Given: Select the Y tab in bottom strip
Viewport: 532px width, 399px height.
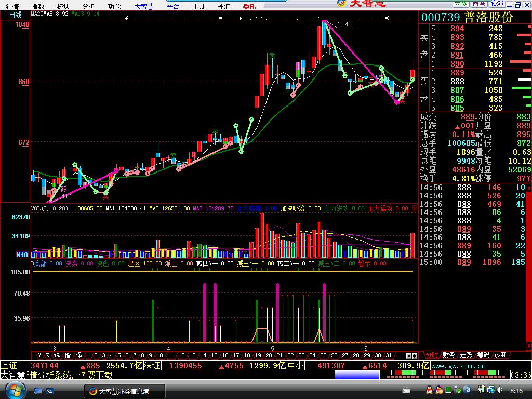Looking at the screenshot, I should click(39, 355).
